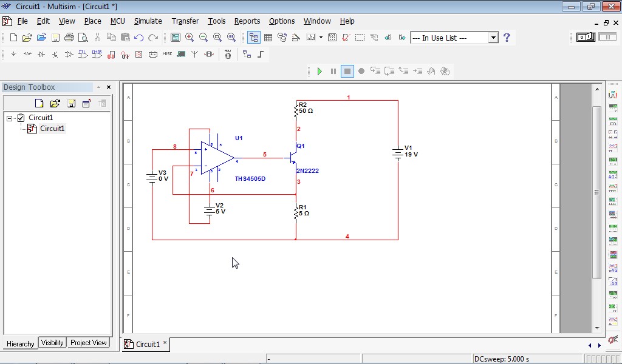Image resolution: width=622 pixels, height=364 pixels.
Task: Stop the simulation
Action: point(347,72)
